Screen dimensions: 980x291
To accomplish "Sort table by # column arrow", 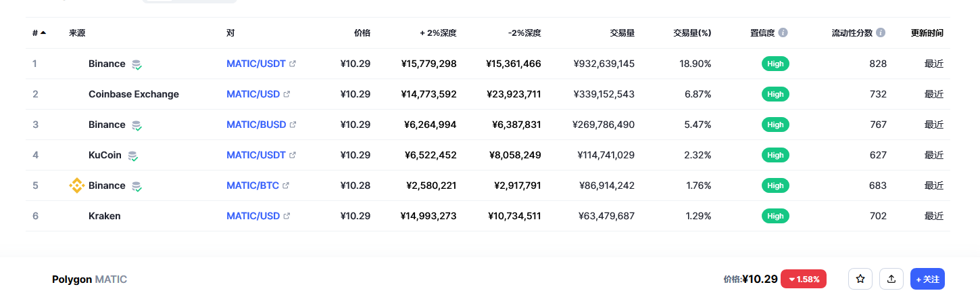I will 43,32.
